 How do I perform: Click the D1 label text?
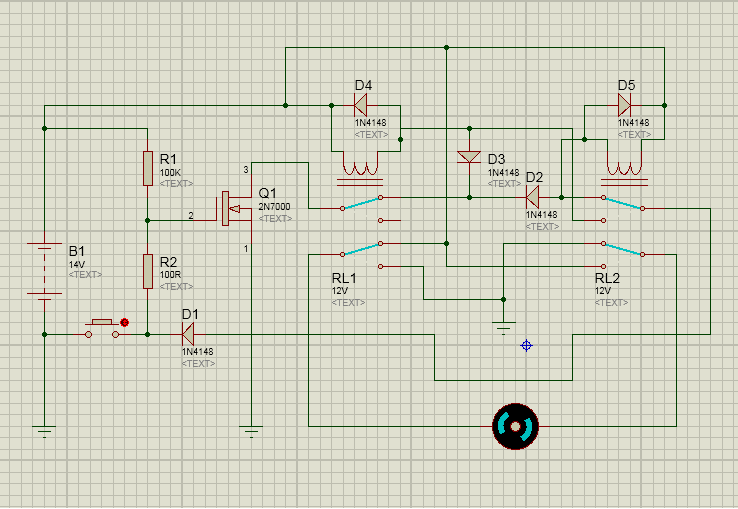click(x=190, y=314)
